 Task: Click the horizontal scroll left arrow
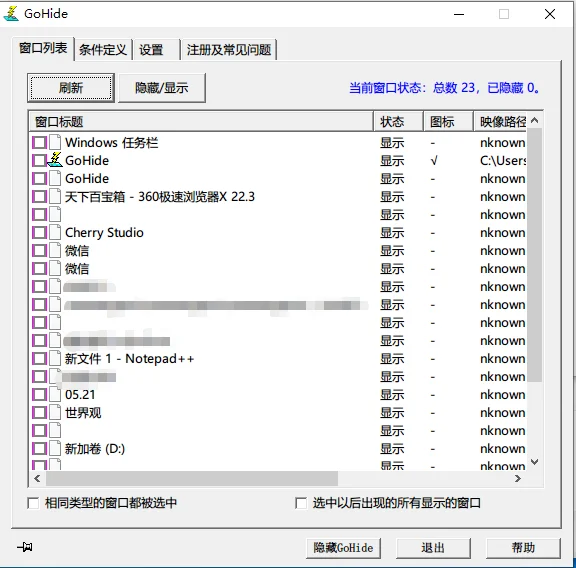37,478
